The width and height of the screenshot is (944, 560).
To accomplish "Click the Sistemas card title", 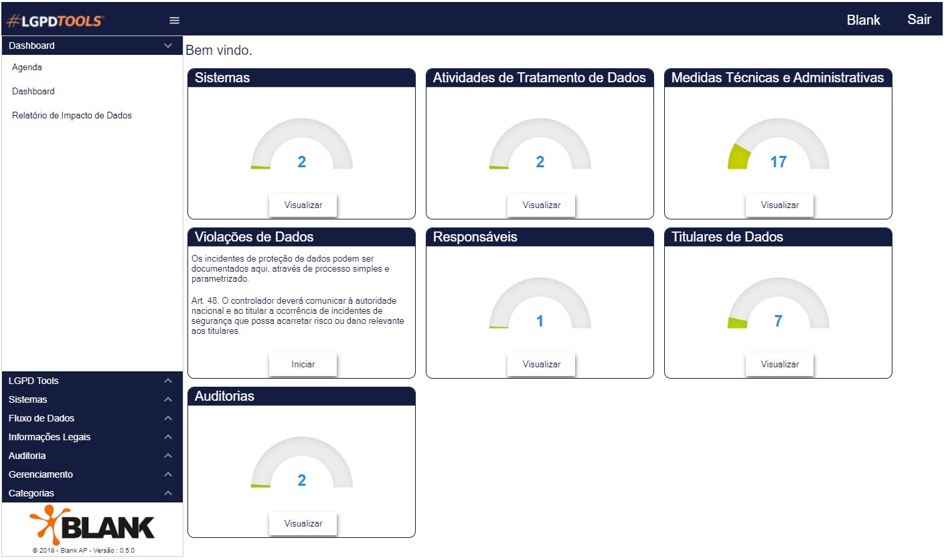I will coord(222,78).
